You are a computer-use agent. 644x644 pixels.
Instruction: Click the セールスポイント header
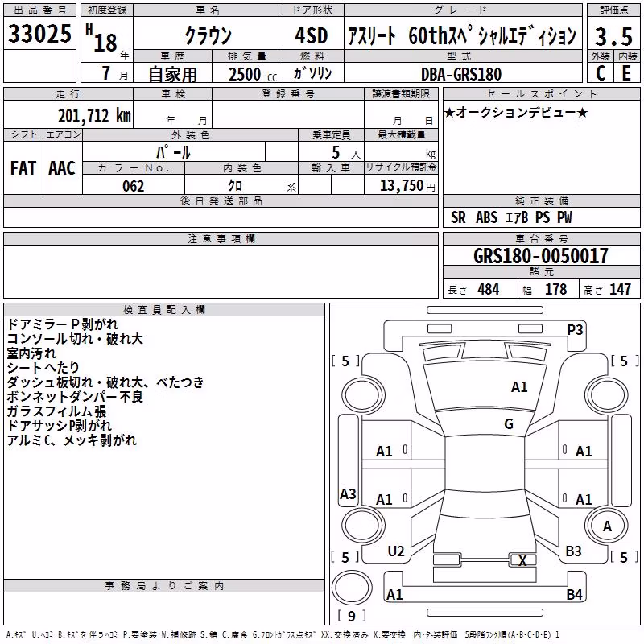(x=541, y=94)
